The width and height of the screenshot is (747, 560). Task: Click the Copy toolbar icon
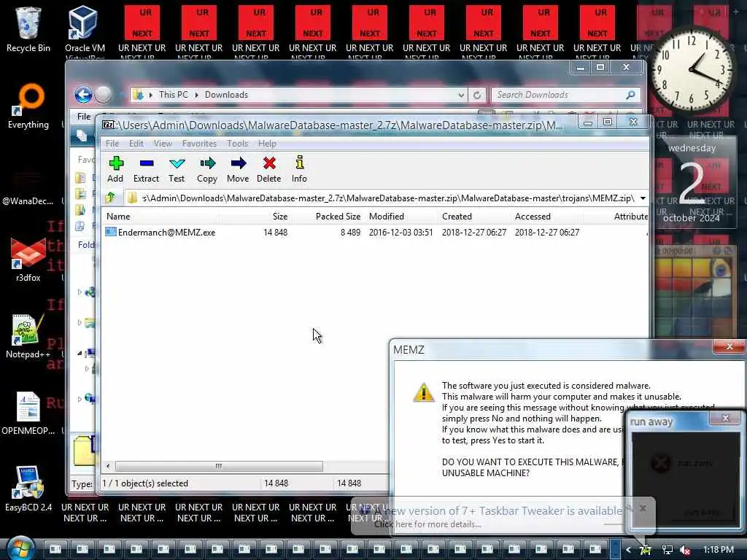point(207,169)
